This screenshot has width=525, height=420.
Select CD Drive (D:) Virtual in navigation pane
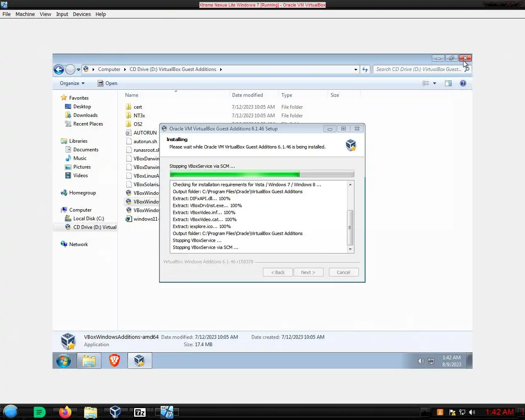pyautogui.click(x=91, y=227)
